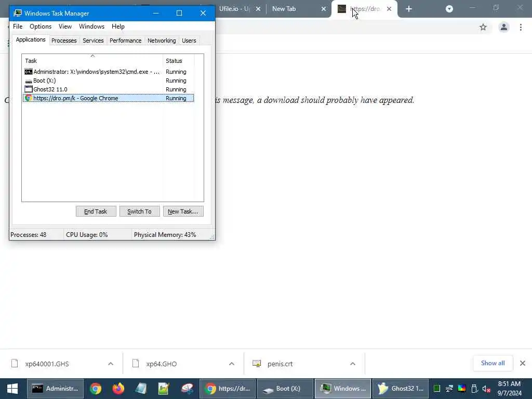
Task: Click network system tray icon
Action: [449, 389]
